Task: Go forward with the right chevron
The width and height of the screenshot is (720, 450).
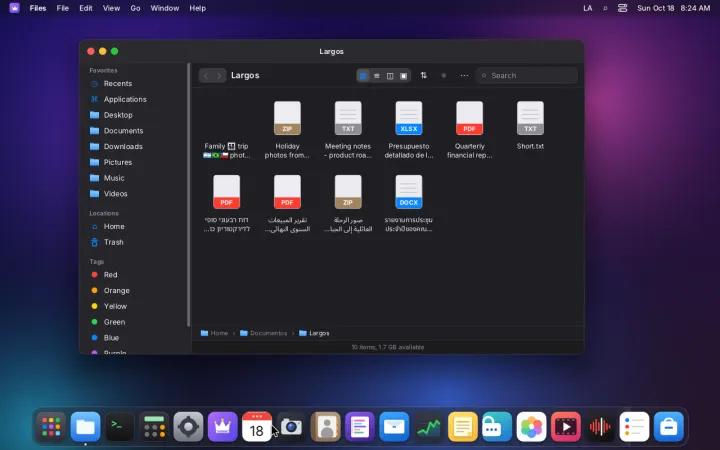Action: tap(219, 76)
